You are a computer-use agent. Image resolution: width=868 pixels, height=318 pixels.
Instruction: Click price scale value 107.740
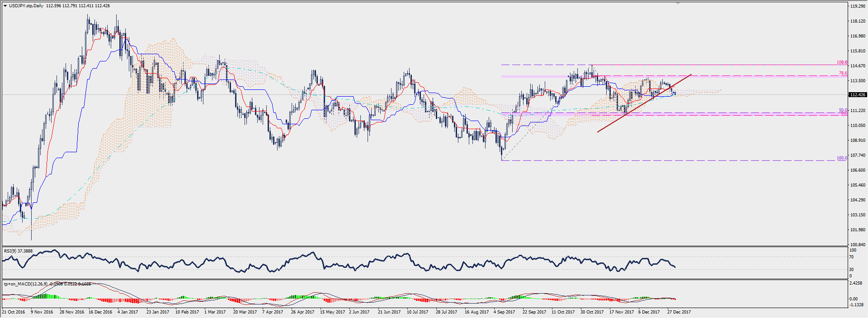pos(858,155)
